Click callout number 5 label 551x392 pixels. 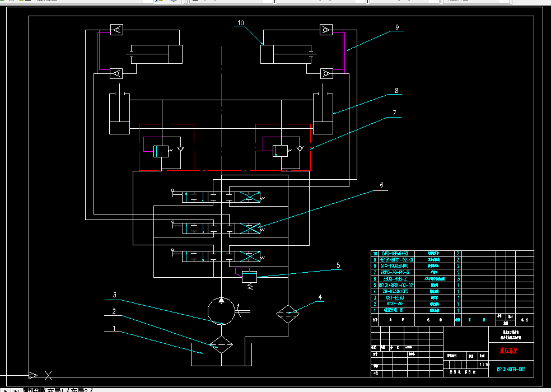tap(338, 265)
